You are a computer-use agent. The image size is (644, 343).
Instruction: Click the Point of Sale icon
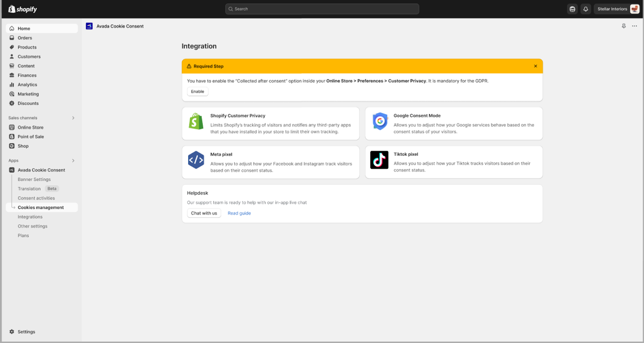click(x=12, y=137)
